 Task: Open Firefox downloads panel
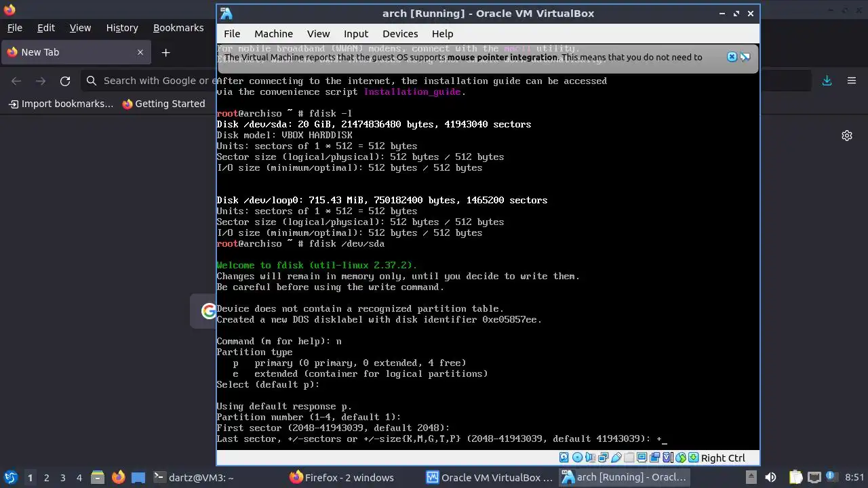pyautogui.click(x=827, y=81)
